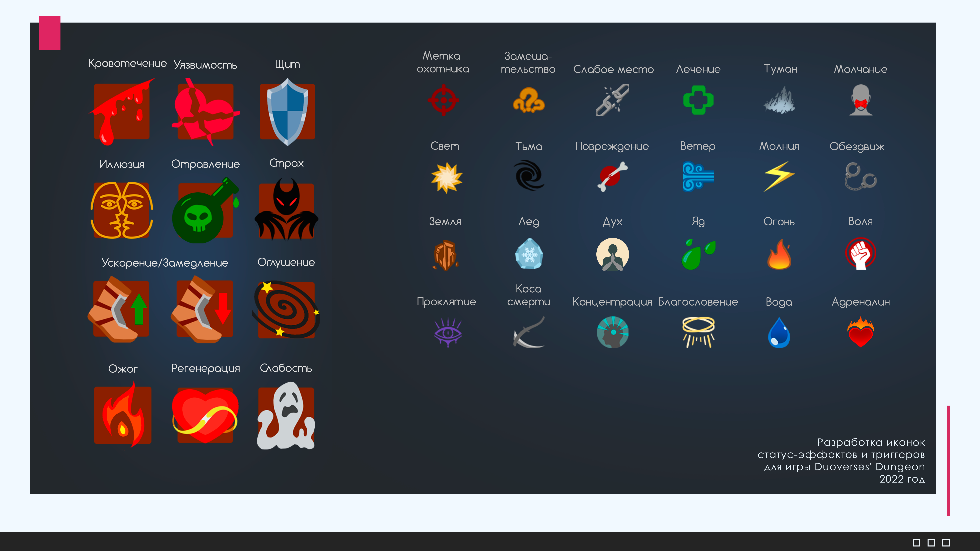
Task: Select the Туман fog icon
Action: pos(779,100)
